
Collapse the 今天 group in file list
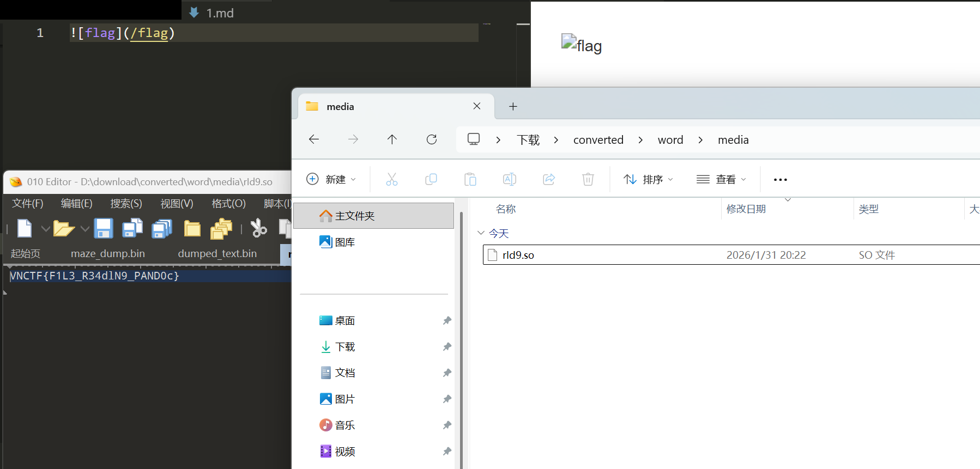[481, 233]
